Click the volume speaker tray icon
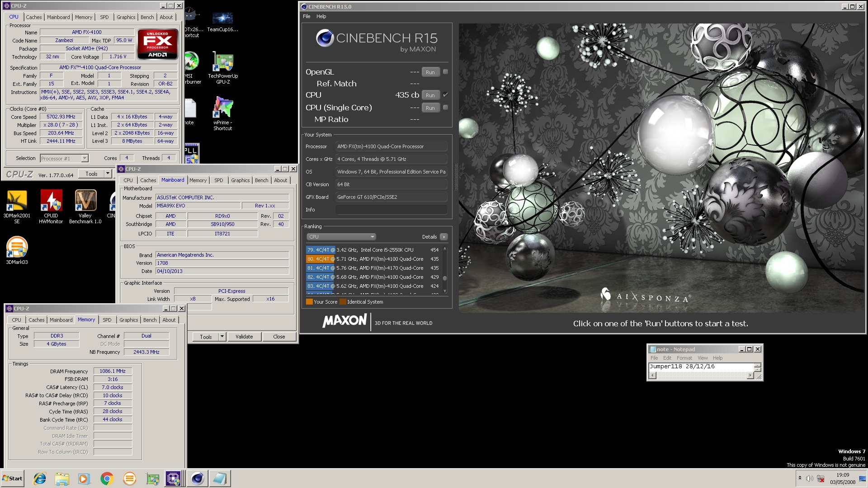 coord(809,479)
